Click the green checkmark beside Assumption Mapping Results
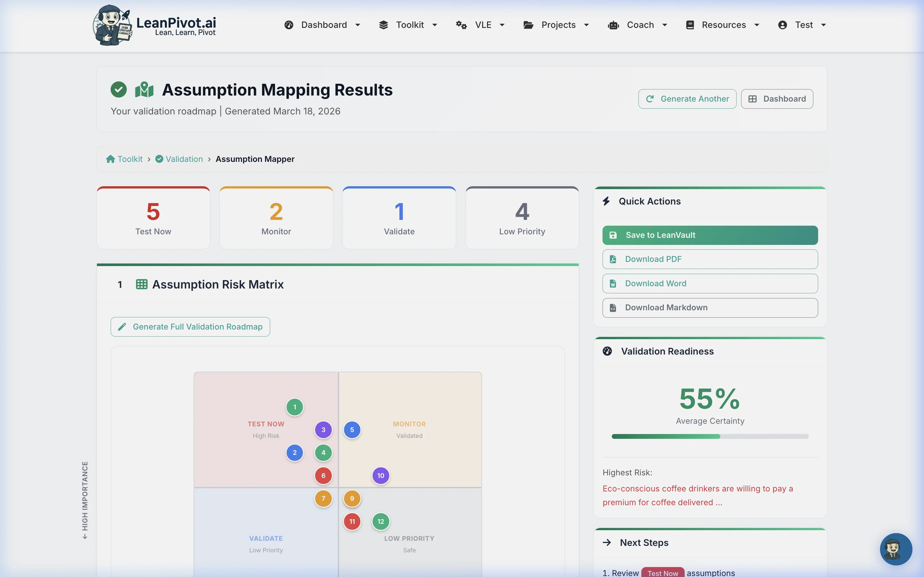The width and height of the screenshot is (924, 577). [x=118, y=89]
